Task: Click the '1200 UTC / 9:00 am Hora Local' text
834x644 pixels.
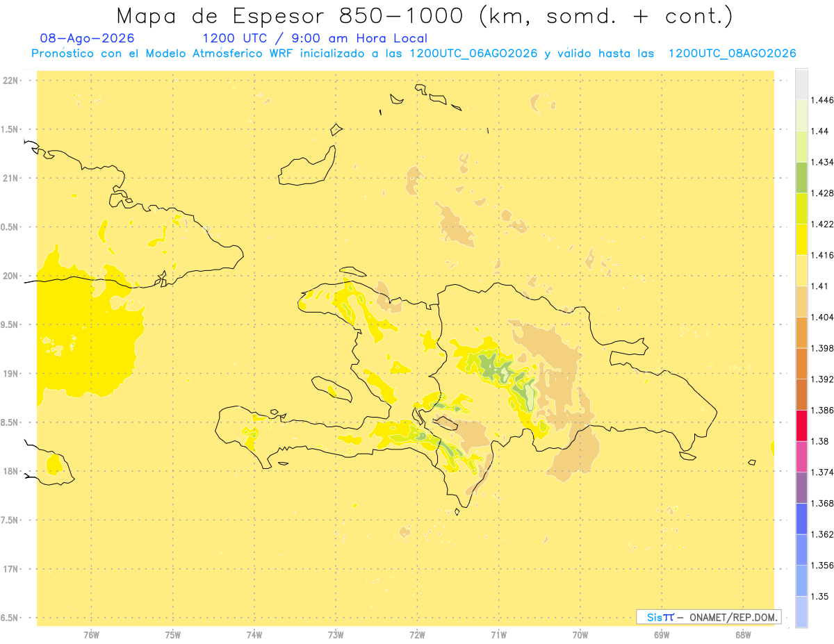Action: click(x=315, y=38)
